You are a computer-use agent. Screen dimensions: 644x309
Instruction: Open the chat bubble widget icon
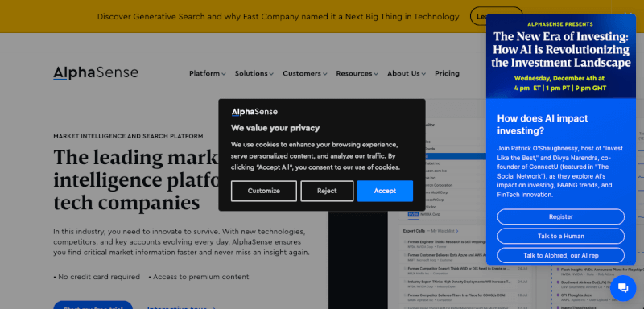622,288
